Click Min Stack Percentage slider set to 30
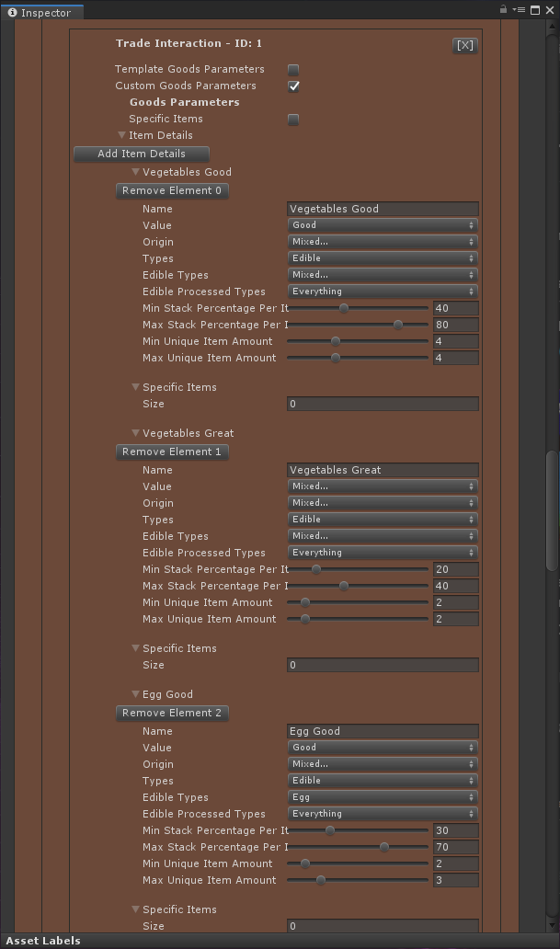 coord(358,830)
